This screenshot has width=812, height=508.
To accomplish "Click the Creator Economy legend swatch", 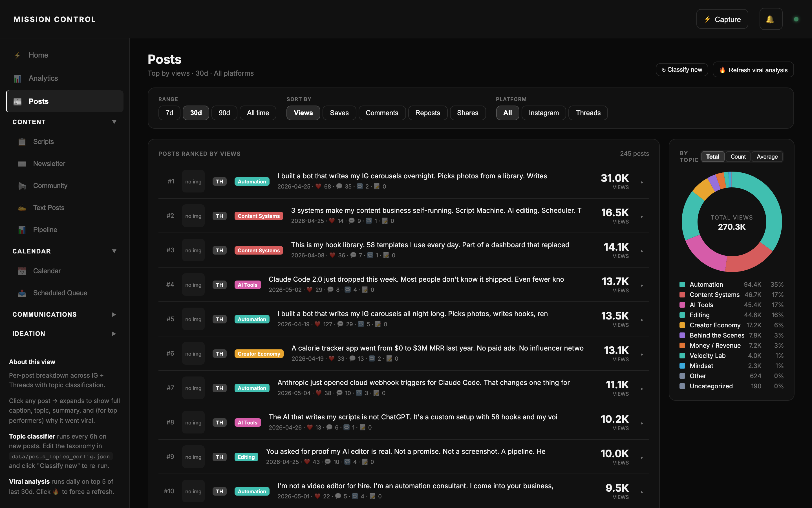I will tap(682, 325).
